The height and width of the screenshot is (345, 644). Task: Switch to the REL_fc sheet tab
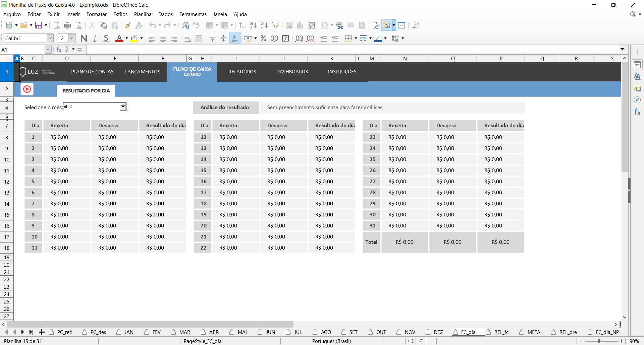pos(501,332)
